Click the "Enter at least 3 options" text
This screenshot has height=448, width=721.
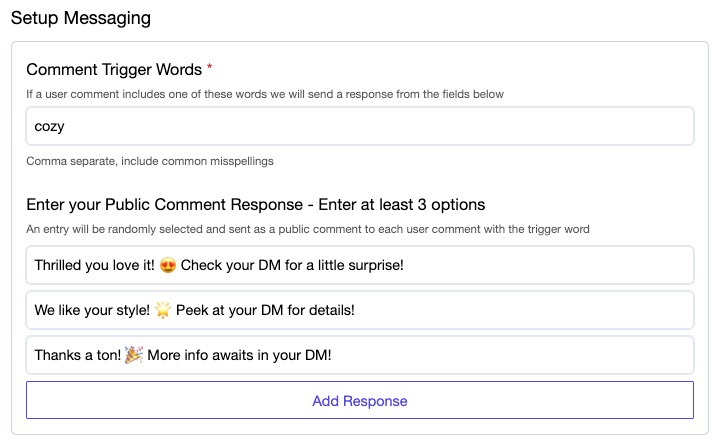coord(400,204)
